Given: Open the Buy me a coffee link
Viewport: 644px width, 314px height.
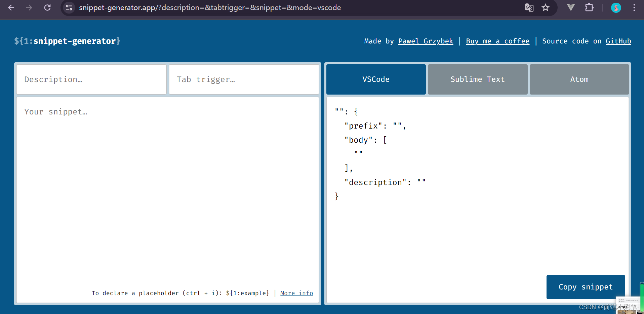Looking at the screenshot, I should pos(497,41).
